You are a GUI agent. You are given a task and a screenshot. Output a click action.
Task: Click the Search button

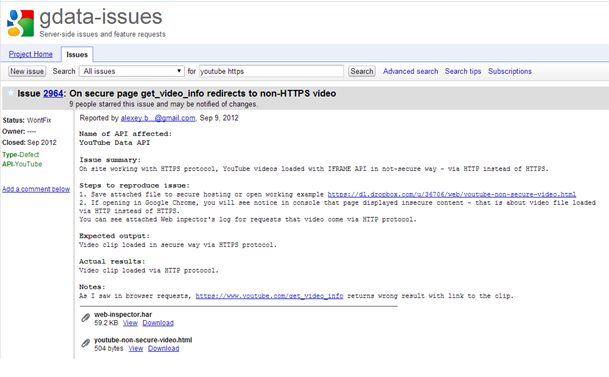coord(362,71)
